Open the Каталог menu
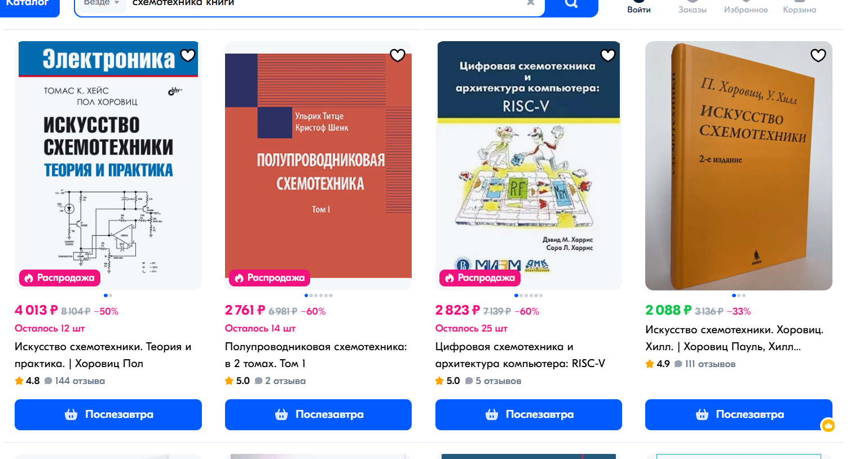 (x=29, y=5)
